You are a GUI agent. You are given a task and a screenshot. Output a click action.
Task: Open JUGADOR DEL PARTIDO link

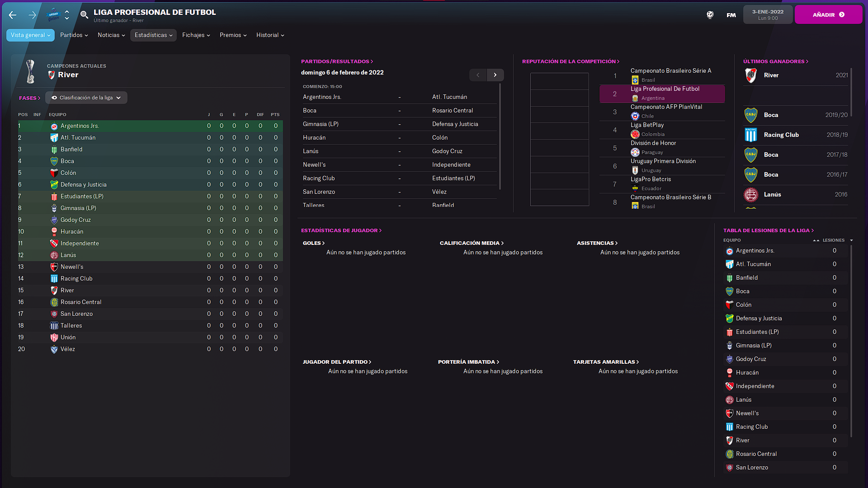[x=337, y=362]
